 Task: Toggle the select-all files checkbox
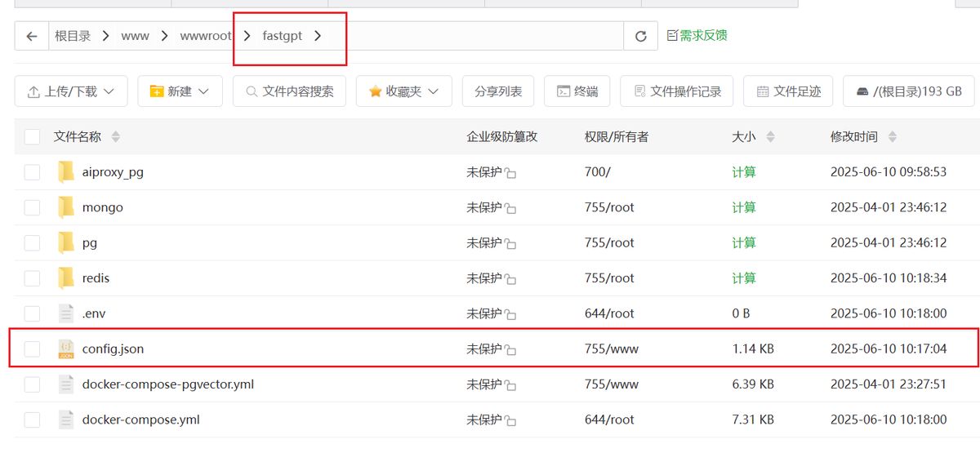point(32,137)
